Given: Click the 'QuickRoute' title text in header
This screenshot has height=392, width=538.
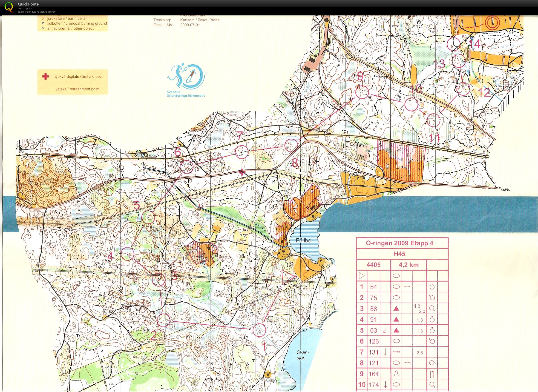Looking at the screenshot, I should (x=28, y=4).
